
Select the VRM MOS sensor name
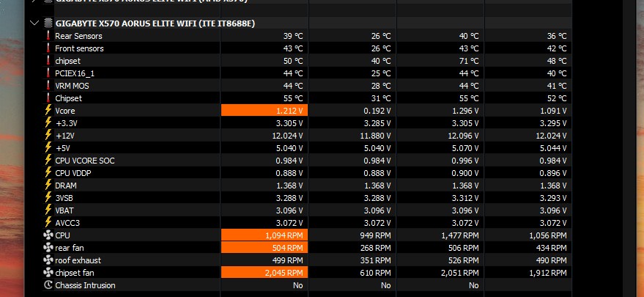72,86
